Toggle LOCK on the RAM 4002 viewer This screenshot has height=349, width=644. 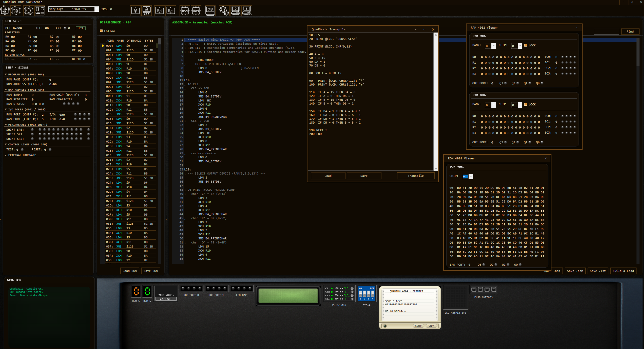point(526,45)
